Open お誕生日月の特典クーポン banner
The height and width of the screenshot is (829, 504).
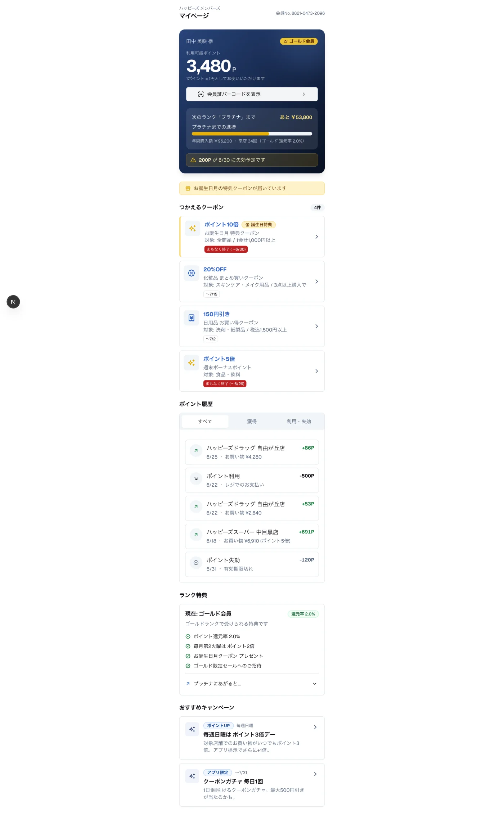click(x=252, y=188)
